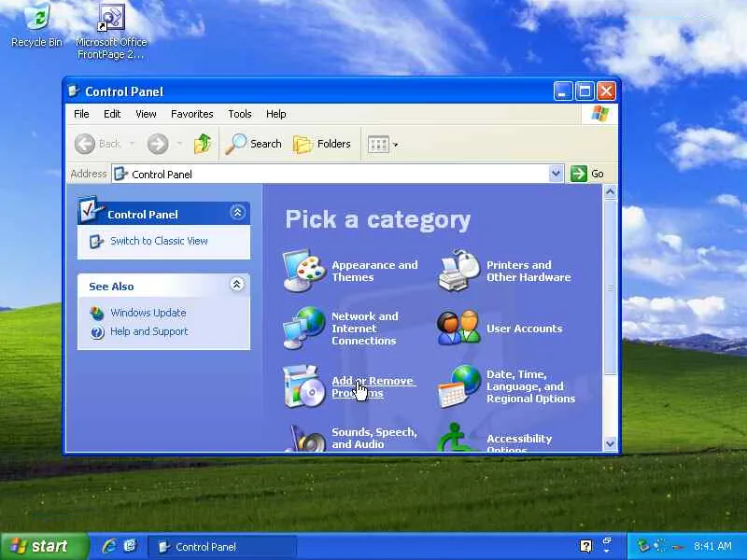This screenshot has width=747, height=560.
Task: Open the Back history dropdown arrow
Action: 132,144
